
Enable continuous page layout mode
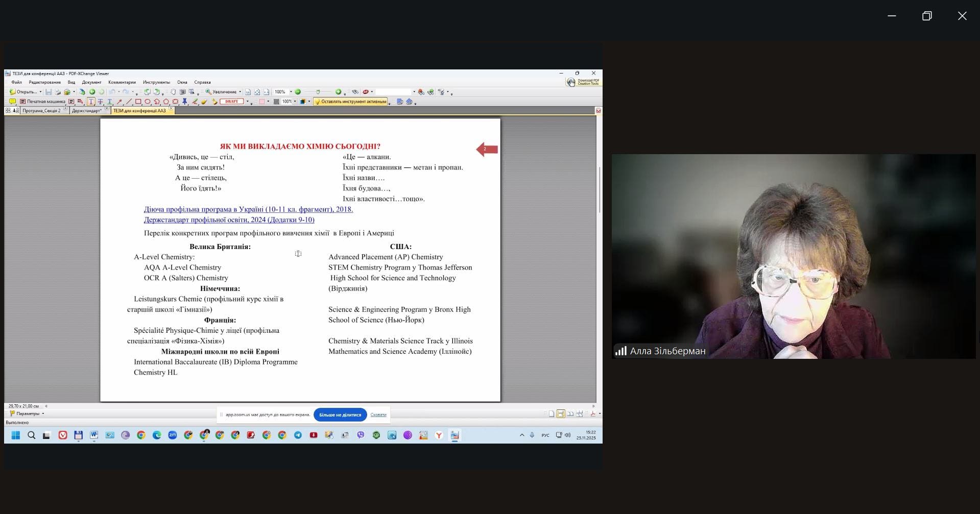561,413
